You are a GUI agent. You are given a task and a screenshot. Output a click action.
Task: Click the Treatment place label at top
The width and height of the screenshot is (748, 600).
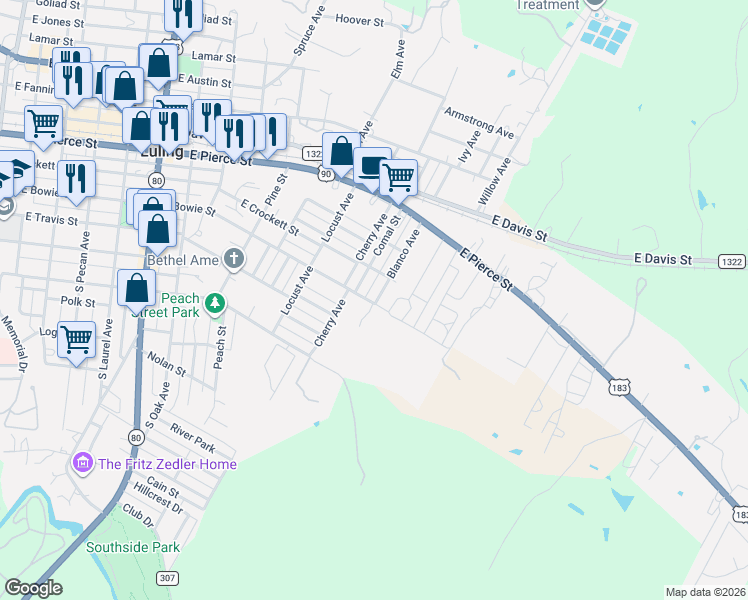[x=548, y=5]
